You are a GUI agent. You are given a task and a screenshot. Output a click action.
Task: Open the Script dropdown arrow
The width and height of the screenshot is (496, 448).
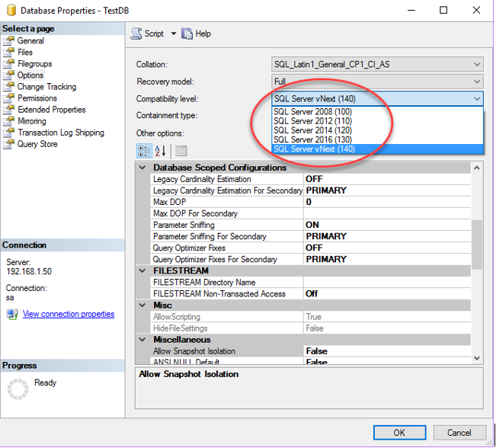click(x=173, y=34)
